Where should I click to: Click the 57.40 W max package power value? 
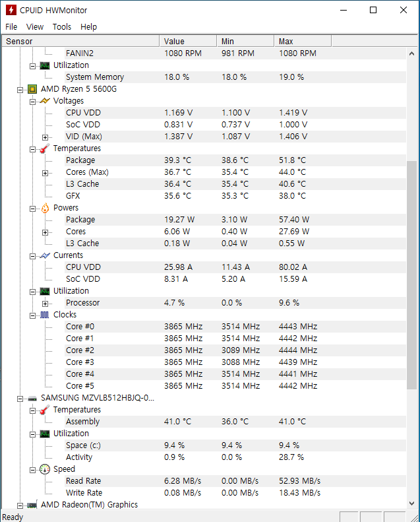[294, 220]
